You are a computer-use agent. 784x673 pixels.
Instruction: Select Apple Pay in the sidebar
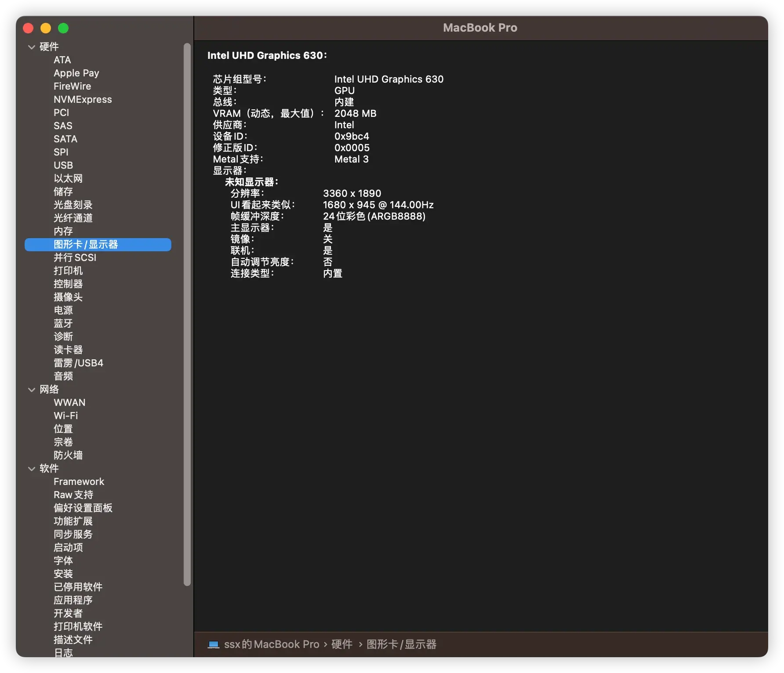(76, 73)
